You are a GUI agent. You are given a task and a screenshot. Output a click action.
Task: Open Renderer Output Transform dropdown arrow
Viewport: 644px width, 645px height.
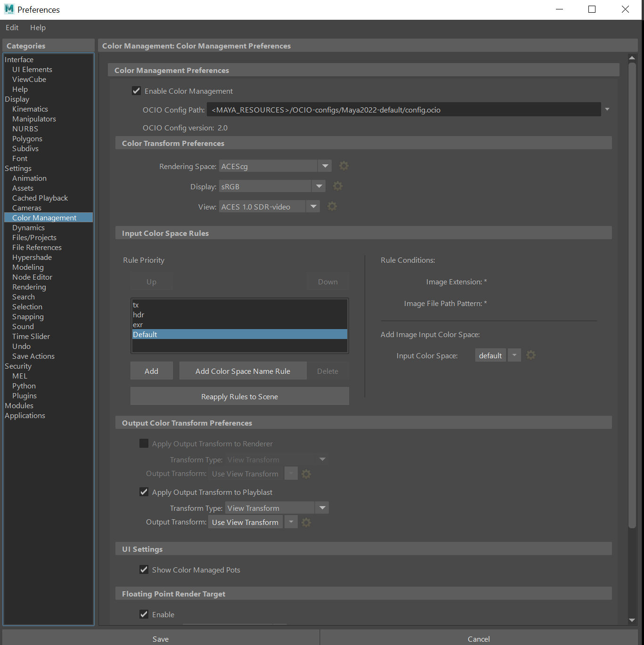[x=291, y=474]
